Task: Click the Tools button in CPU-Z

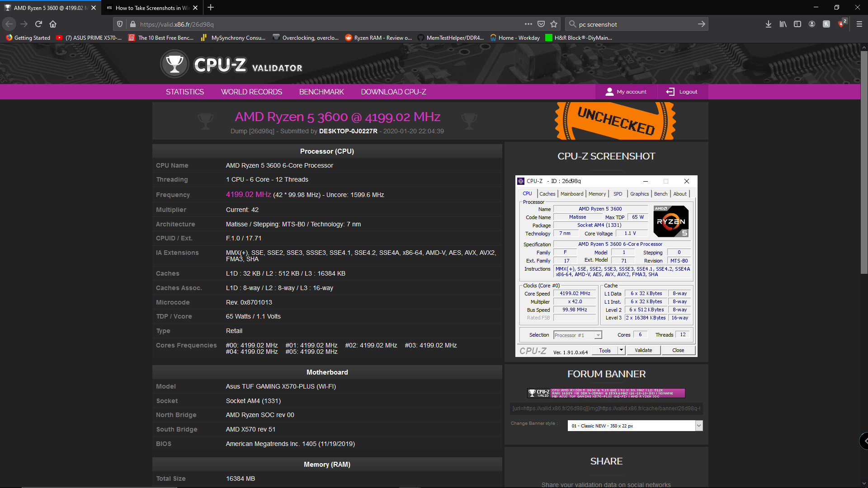Action: click(605, 350)
